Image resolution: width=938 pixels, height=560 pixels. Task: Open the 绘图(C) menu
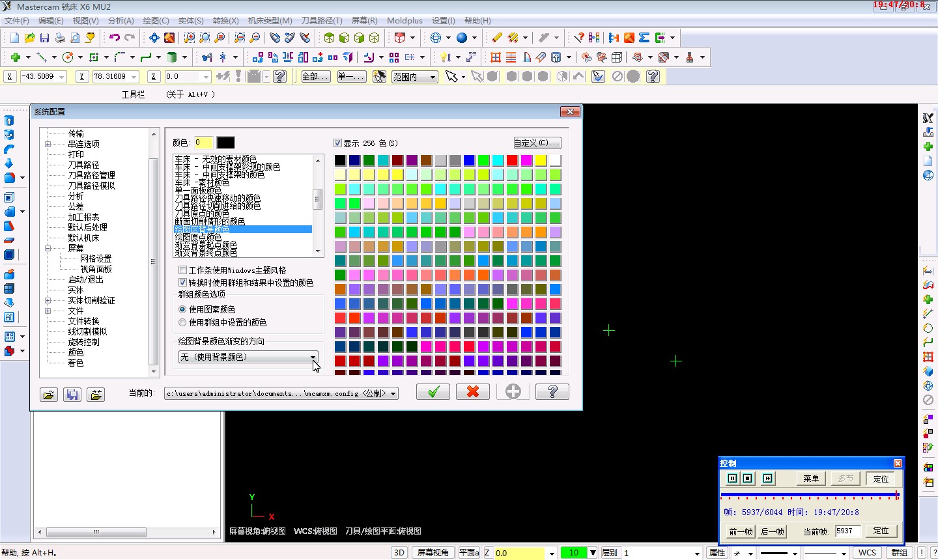[156, 21]
